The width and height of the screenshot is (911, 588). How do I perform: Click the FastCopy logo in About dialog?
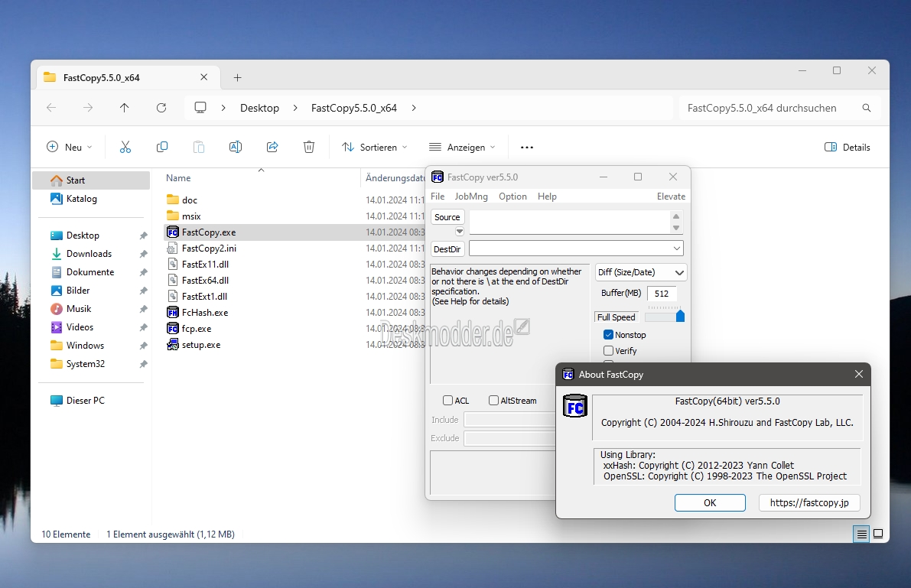575,406
